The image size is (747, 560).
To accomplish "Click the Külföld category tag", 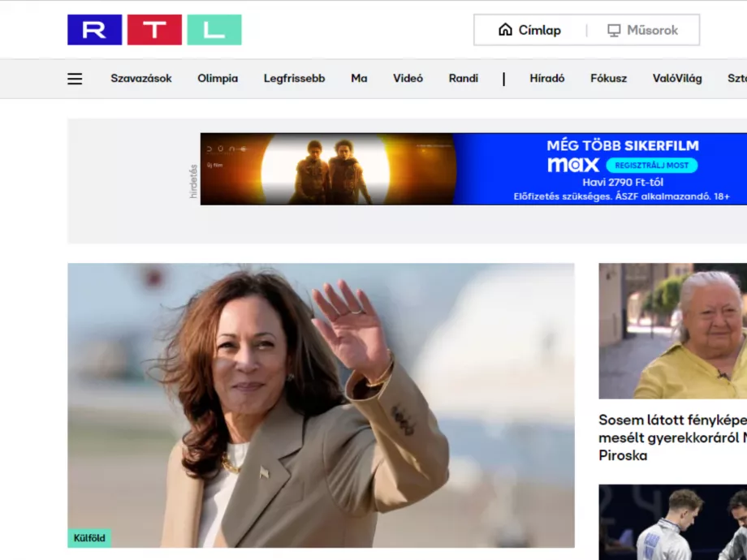I will pos(89,538).
